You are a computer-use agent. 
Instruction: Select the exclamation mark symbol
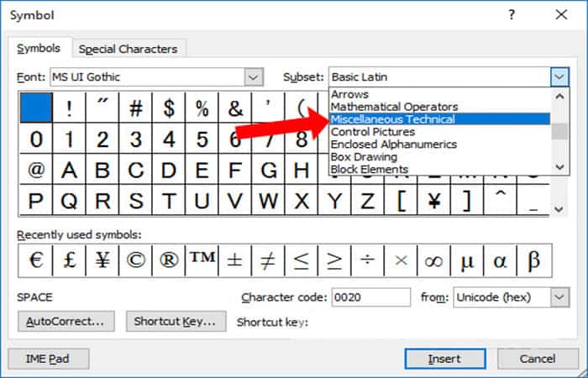(70, 108)
